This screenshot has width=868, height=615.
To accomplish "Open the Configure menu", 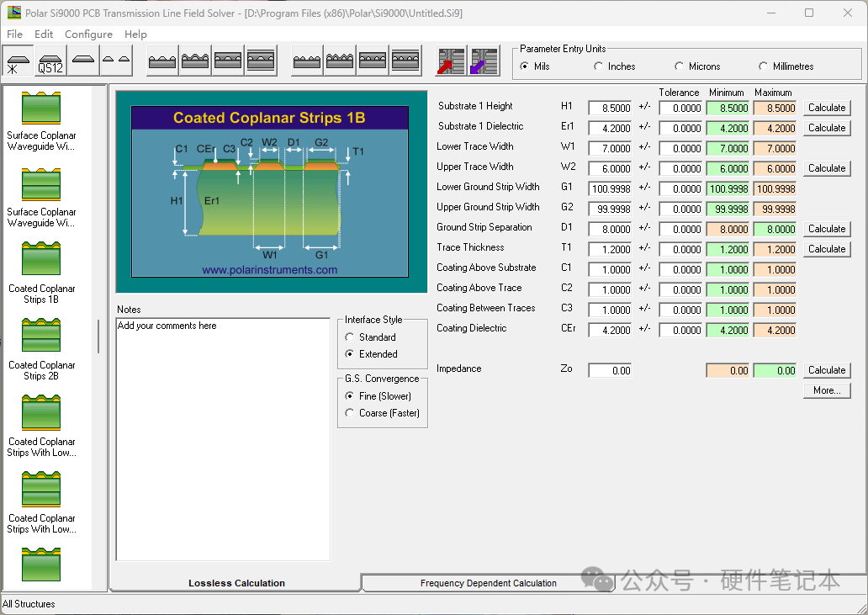I will [88, 34].
